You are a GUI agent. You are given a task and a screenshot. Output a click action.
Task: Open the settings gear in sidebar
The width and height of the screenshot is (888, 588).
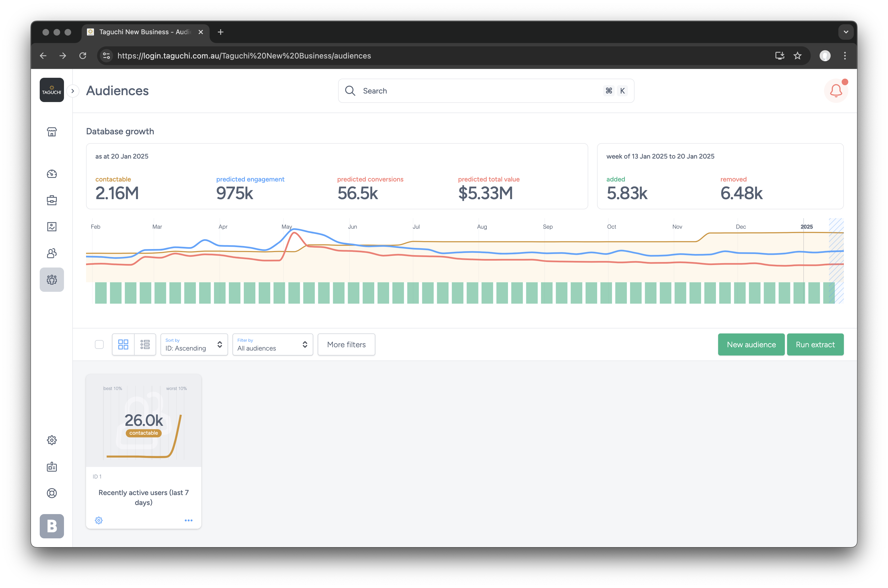point(52,440)
